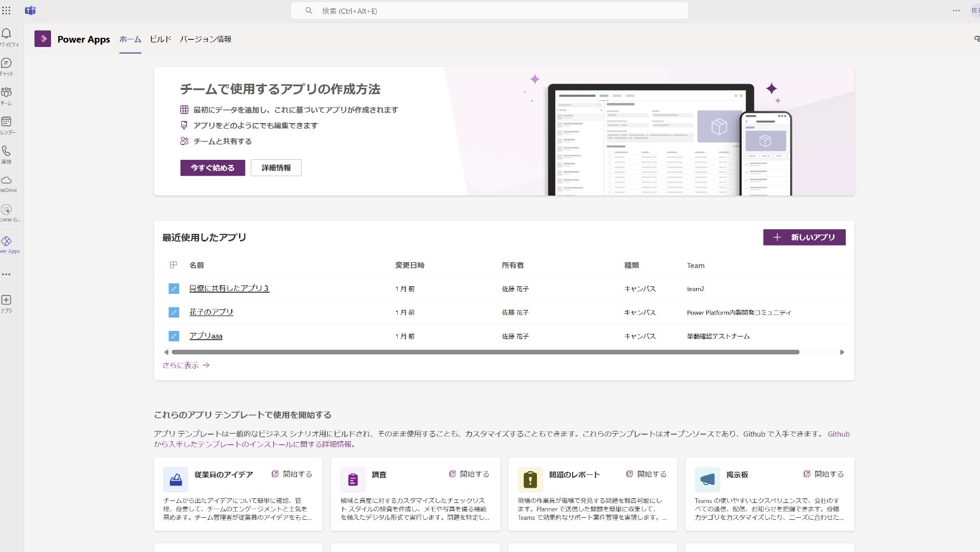Click the Power Apps logo icon
980x552 pixels.
42,39
